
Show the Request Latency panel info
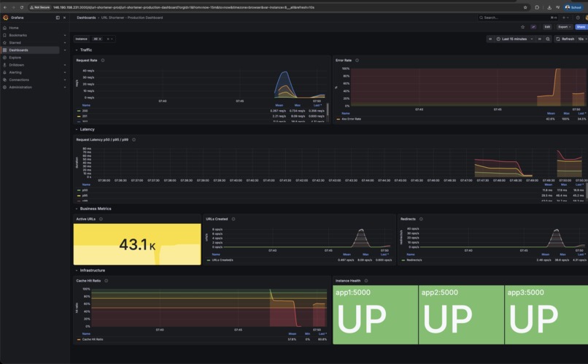click(x=134, y=140)
